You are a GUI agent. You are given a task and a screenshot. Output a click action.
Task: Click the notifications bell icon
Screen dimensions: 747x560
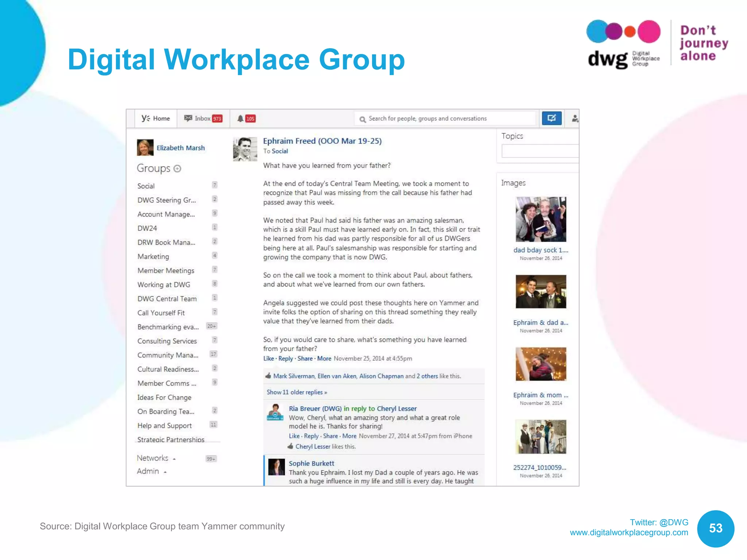(240, 118)
